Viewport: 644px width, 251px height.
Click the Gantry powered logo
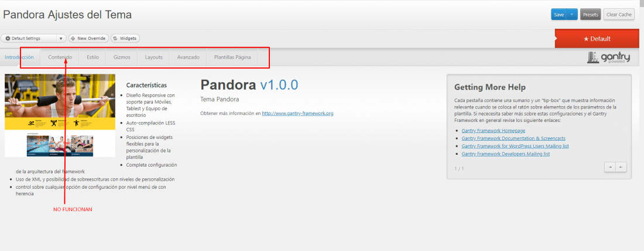[x=609, y=57]
